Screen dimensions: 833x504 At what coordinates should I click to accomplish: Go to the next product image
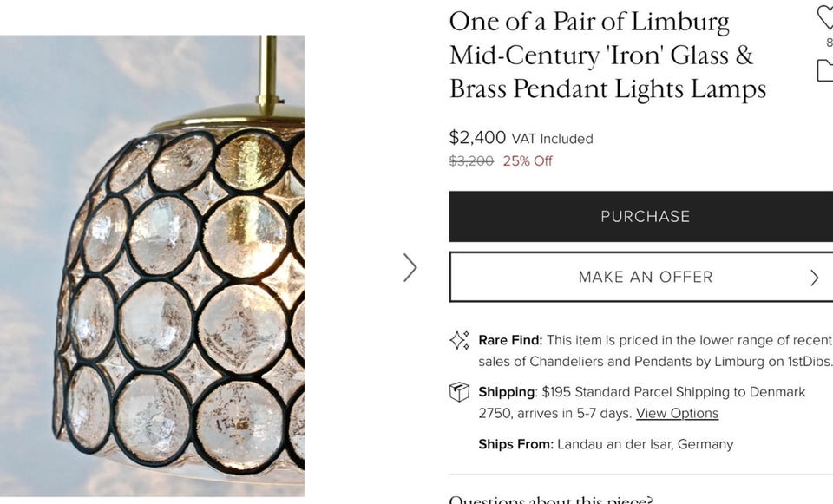click(x=410, y=267)
